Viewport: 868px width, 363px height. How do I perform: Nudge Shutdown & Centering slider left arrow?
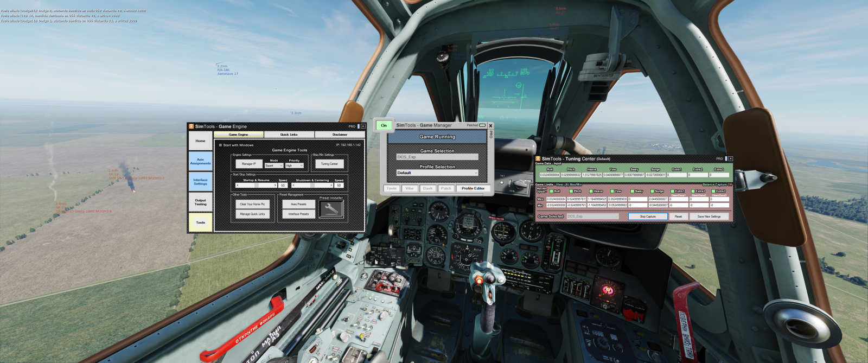pos(293,186)
